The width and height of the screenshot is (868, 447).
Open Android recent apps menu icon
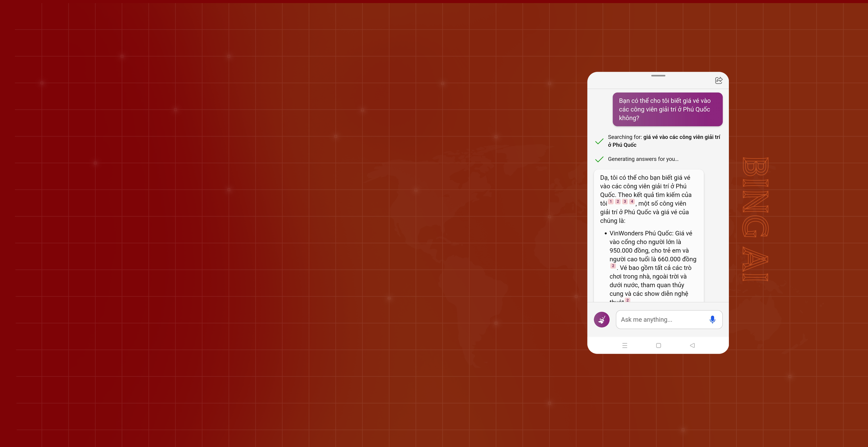coord(625,345)
